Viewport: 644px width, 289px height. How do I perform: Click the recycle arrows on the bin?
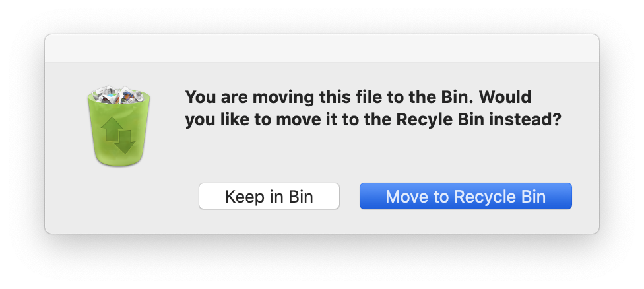tap(119, 135)
